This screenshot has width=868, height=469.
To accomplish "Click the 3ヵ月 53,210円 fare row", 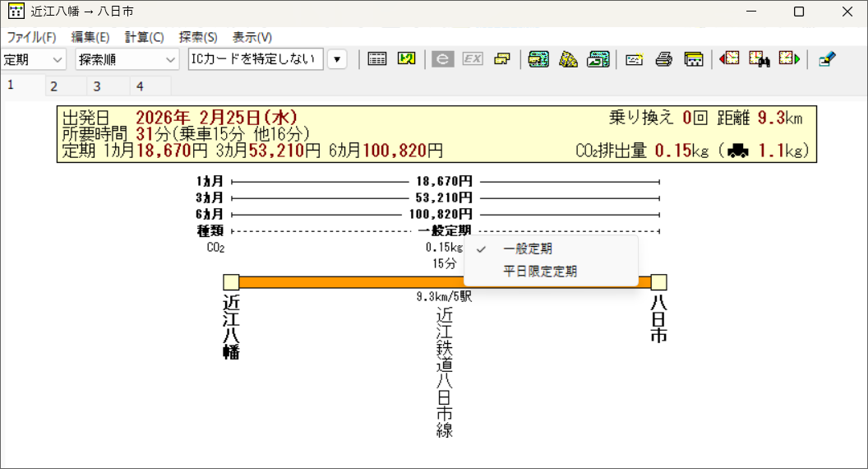I will click(428, 198).
